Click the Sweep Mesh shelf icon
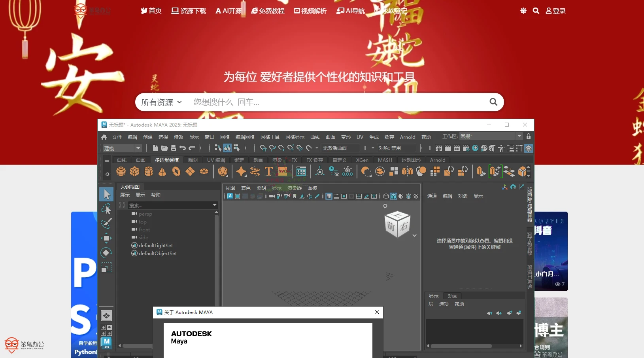644x358 pixels. [x=255, y=171]
